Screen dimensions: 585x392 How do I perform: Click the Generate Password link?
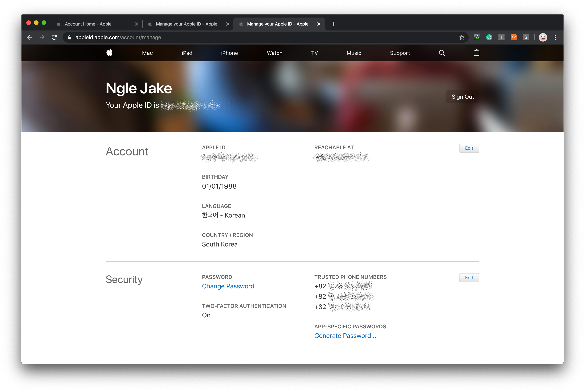[x=345, y=336]
